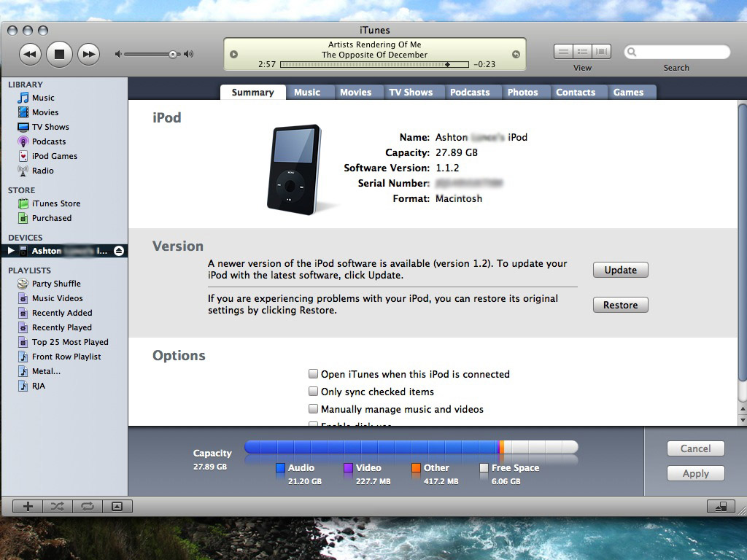Click the Cancel button
Screen dimensions: 747x560
point(695,448)
